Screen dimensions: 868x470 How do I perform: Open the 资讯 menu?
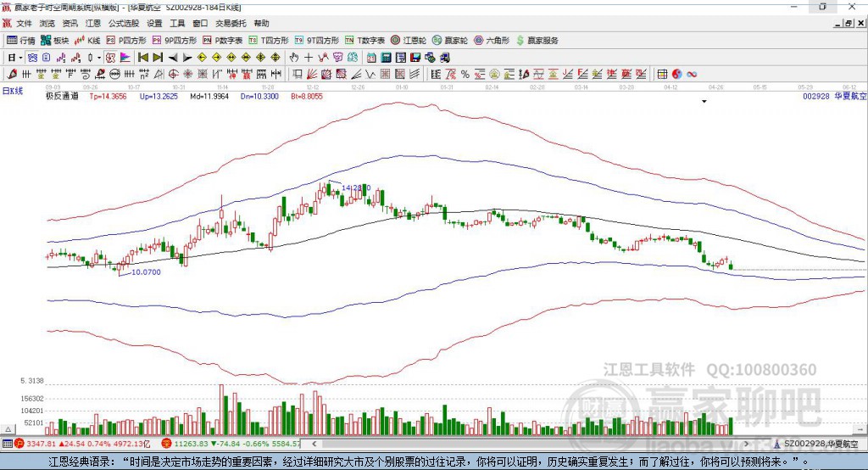click(70, 23)
